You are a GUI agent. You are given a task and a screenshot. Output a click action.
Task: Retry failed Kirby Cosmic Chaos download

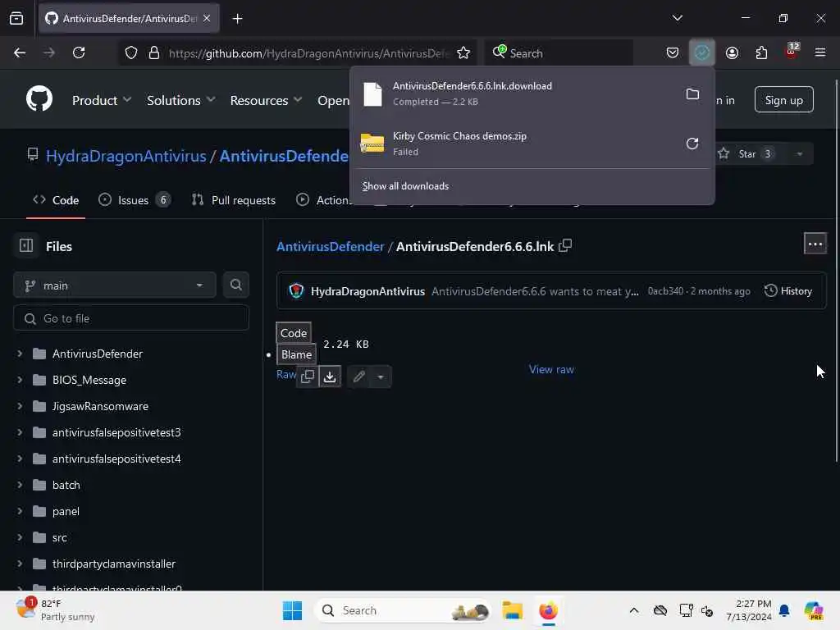pos(692,144)
